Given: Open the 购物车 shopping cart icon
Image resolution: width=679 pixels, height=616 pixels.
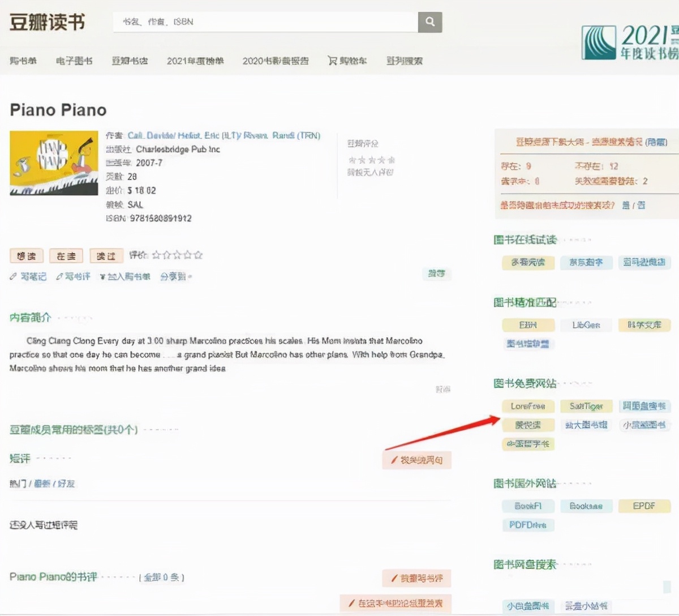Looking at the screenshot, I should tap(333, 61).
